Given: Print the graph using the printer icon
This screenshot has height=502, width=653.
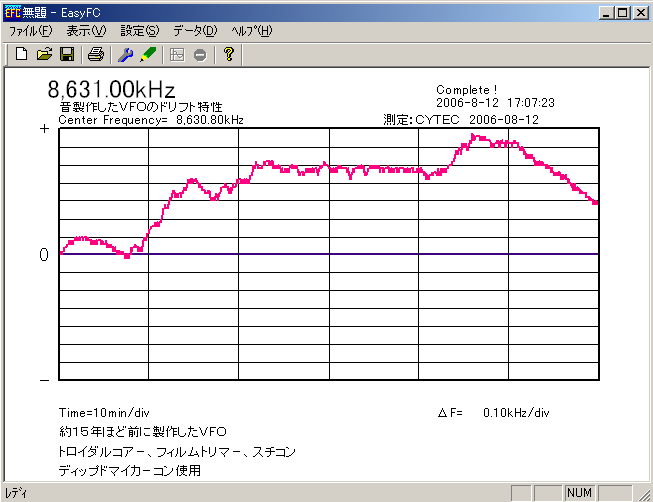Looking at the screenshot, I should tap(96, 54).
